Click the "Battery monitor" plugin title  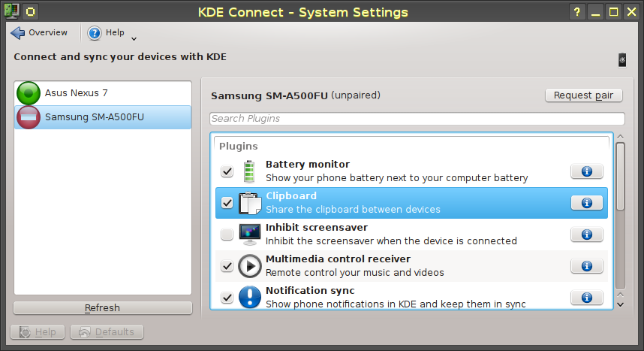[308, 164]
